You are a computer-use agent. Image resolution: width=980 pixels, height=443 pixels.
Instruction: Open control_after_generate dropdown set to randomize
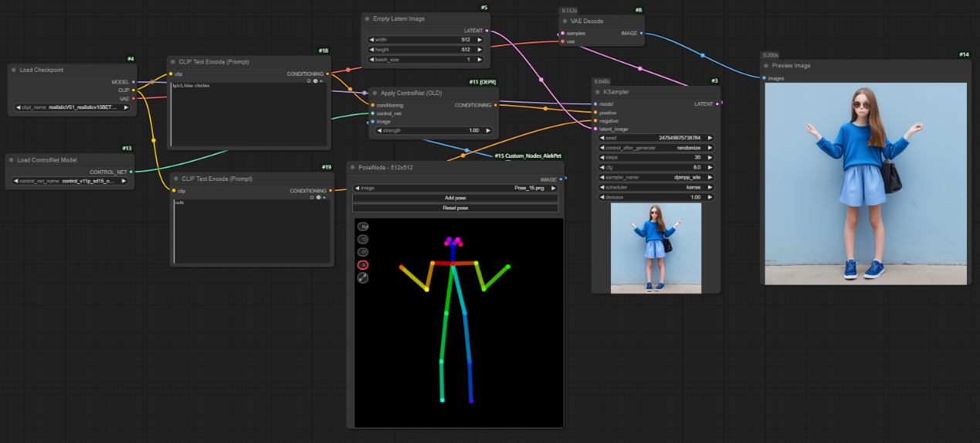(656, 147)
